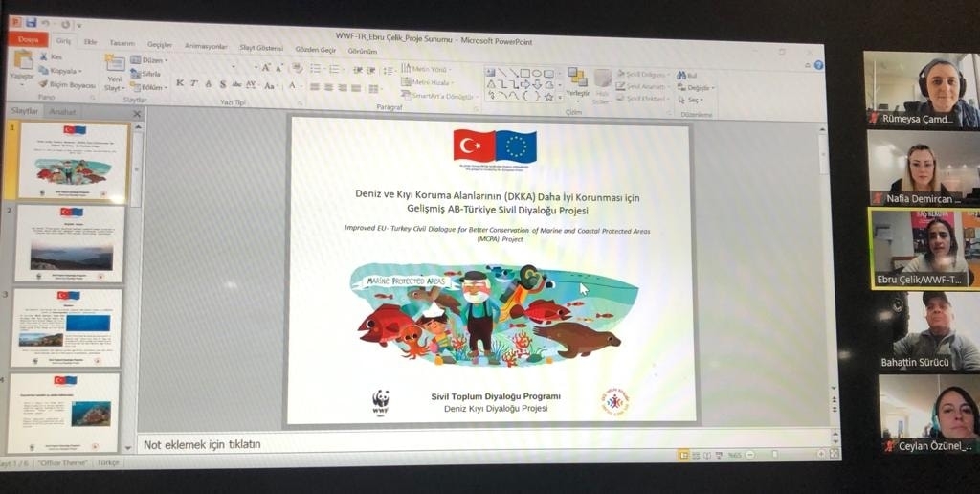Select the triangle shape in gallery
Viewport: 980px width, 494px height.
491,84
